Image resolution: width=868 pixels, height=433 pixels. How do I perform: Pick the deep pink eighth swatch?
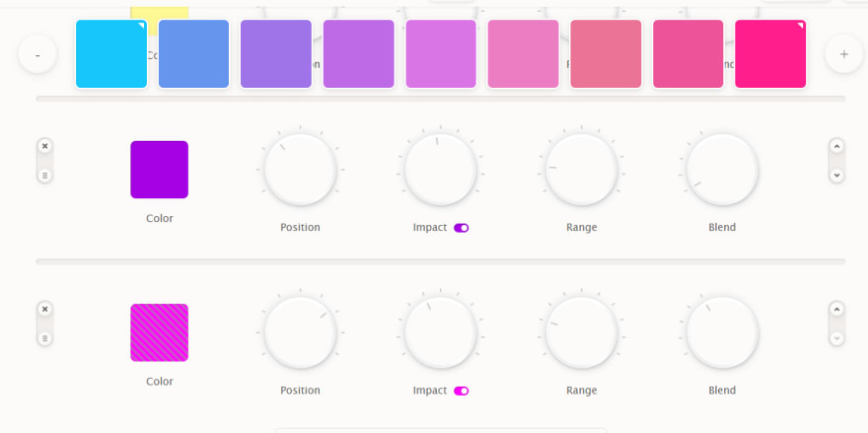click(688, 53)
